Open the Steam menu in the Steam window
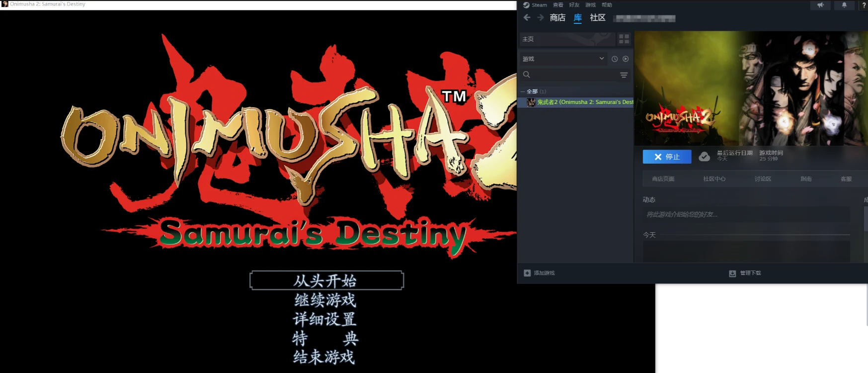This screenshot has width=868, height=373. coord(539,5)
